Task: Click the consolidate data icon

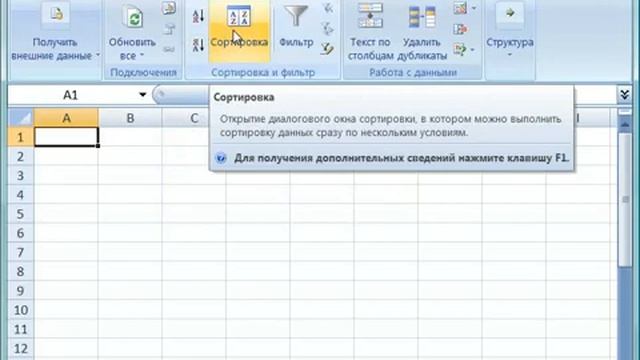Action: tap(460, 29)
